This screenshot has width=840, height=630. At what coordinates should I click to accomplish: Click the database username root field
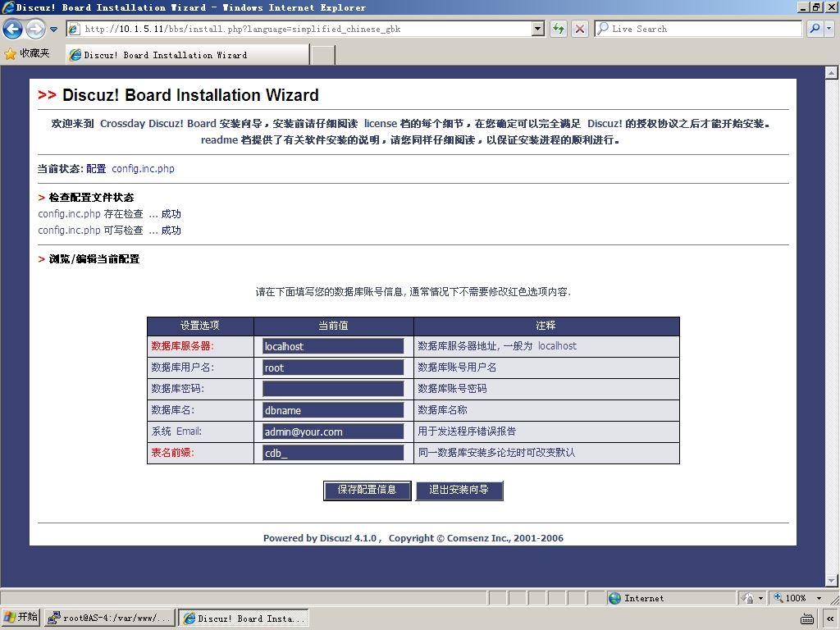pyautogui.click(x=333, y=367)
